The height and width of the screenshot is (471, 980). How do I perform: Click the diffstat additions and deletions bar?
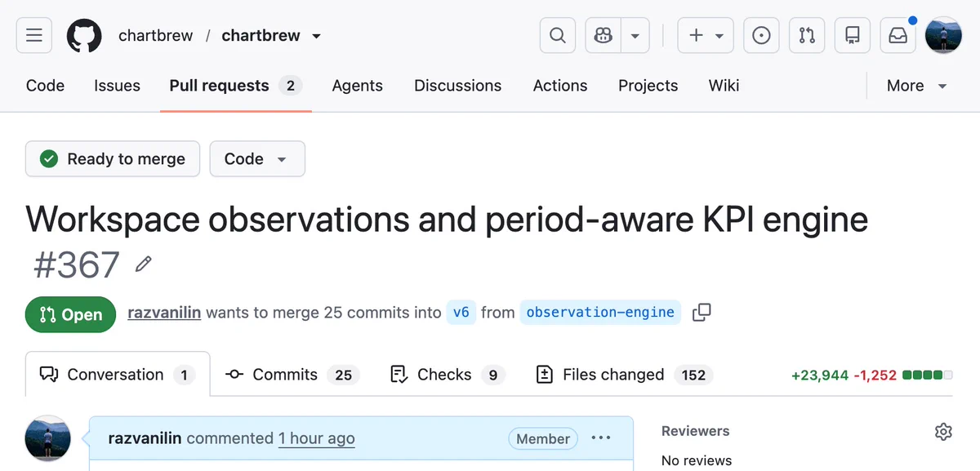tap(872, 375)
